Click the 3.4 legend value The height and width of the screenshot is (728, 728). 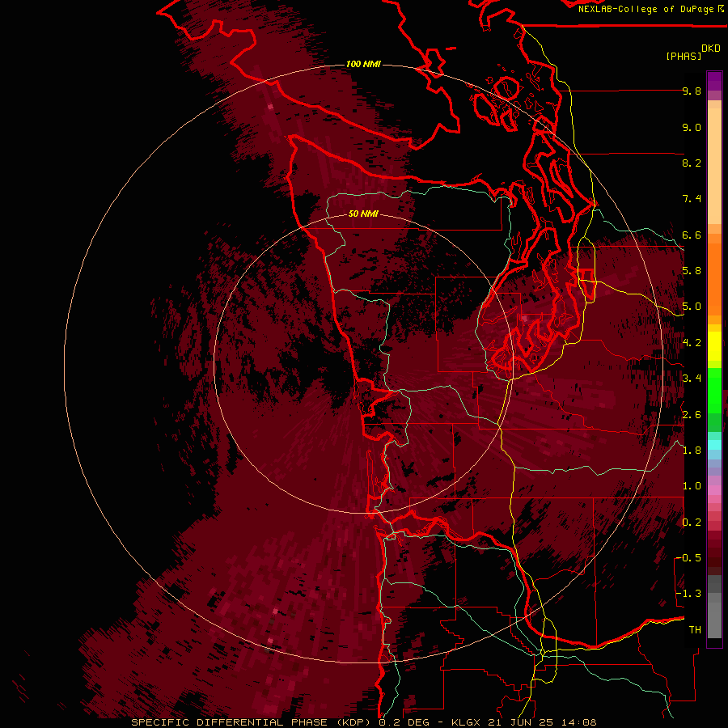(x=692, y=379)
